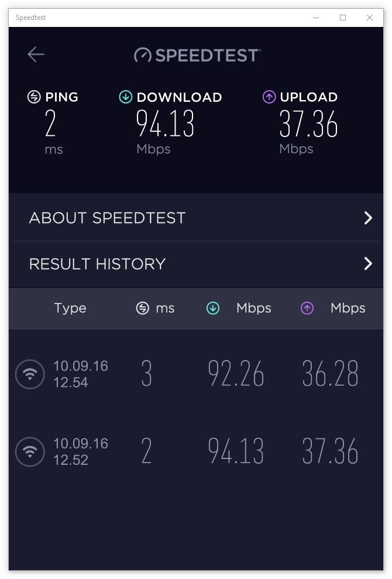
Task: Maximize the Speedtest window
Action: pos(343,18)
